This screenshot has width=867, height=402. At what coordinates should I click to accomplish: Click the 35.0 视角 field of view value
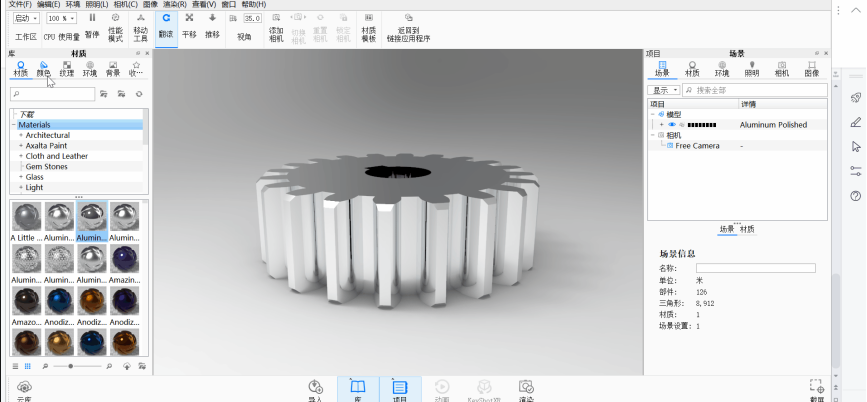252,18
